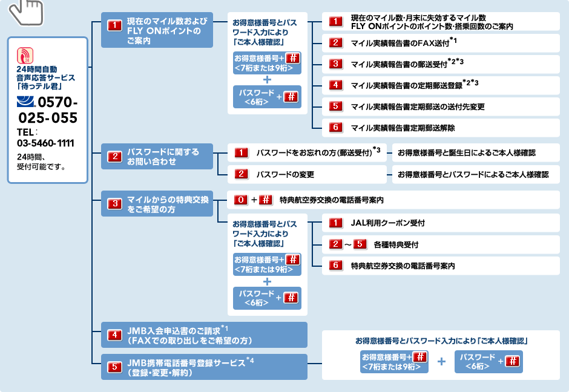Screen dimensions: 569x392
Task: Click the red 2 icon in 各種特典受付 row
Action: 336,244
